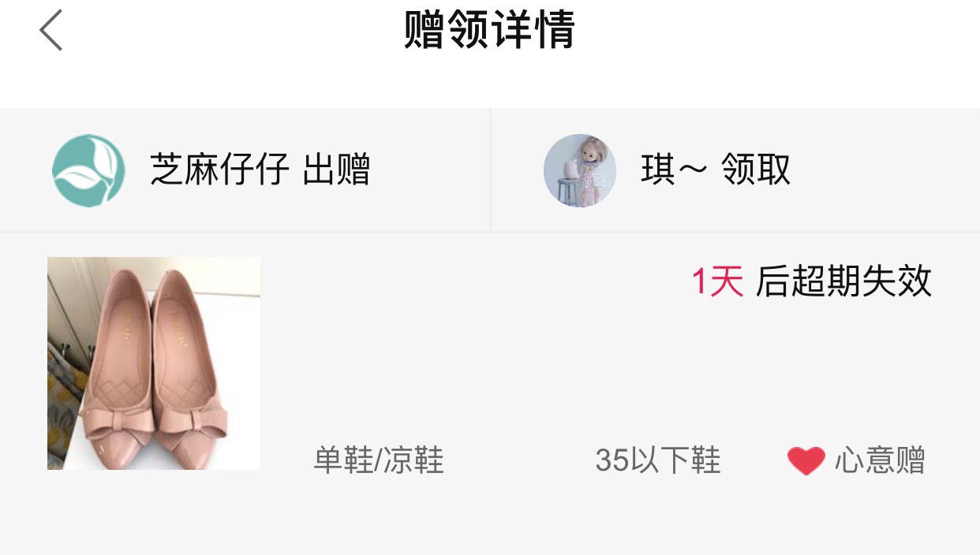Tap the red 1天 countdown text
The height and width of the screenshot is (555, 980).
717,281
